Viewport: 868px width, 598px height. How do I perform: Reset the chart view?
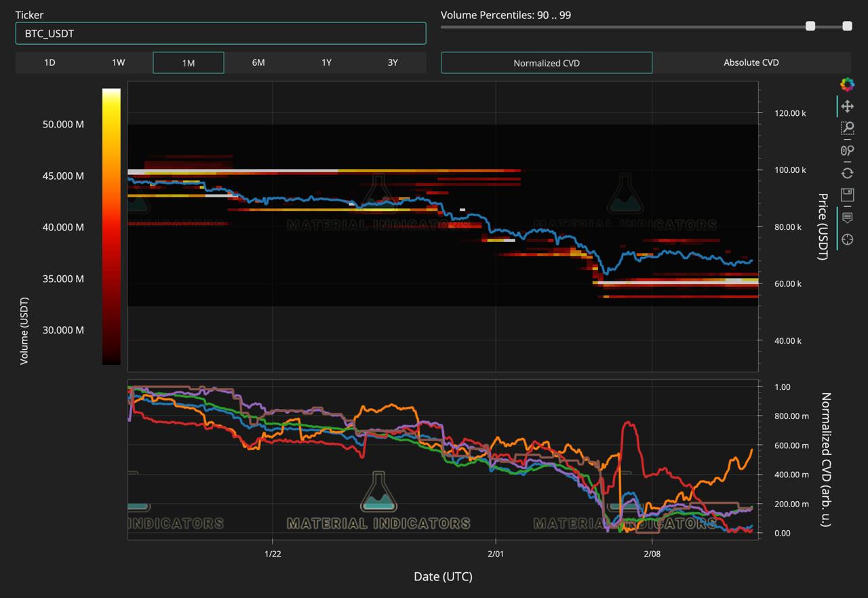click(x=847, y=173)
